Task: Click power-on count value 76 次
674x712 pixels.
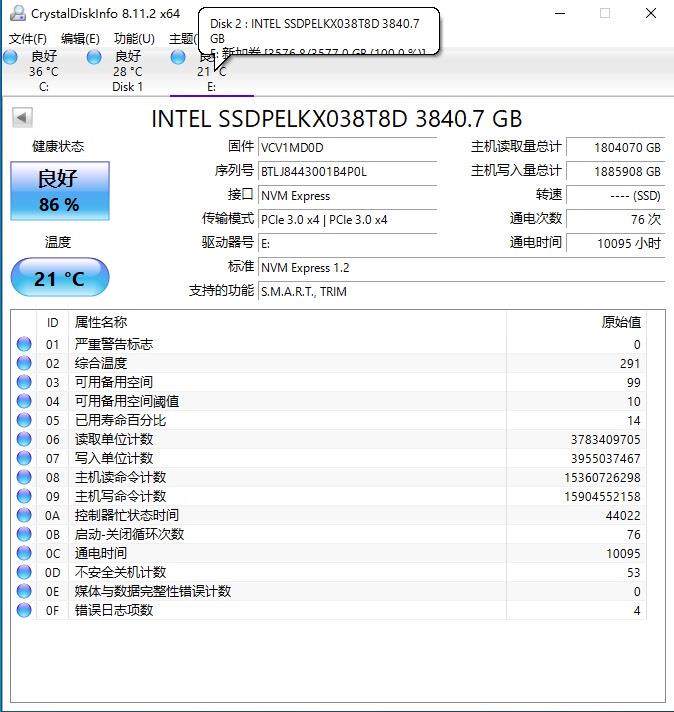Action: point(615,220)
